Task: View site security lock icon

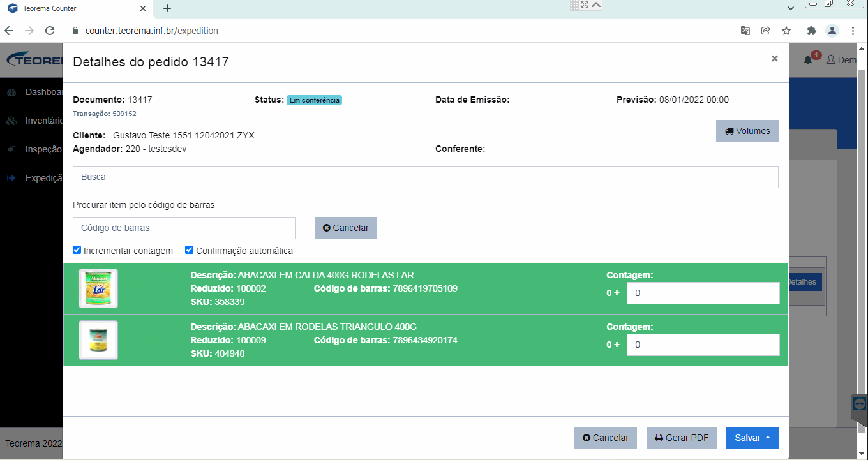Action: coord(75,31)
